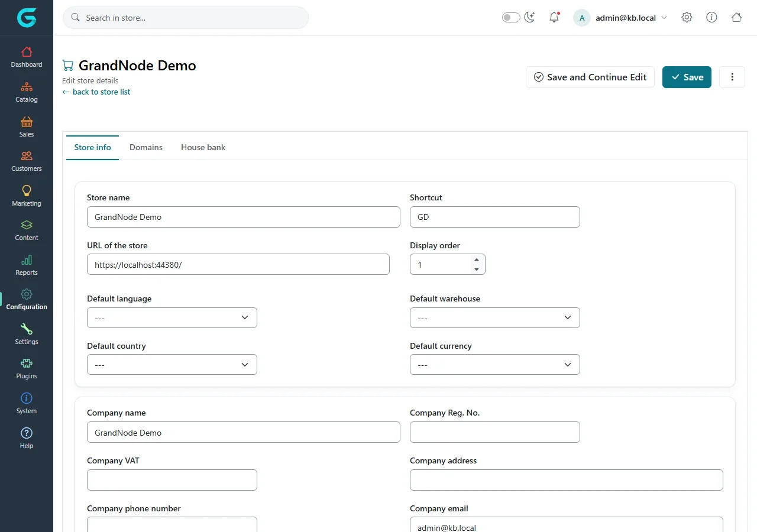Screen dimensions: 757x532
Task: Switch to the Store info tab
Action: pyautogui.click(x=93, y=147)
